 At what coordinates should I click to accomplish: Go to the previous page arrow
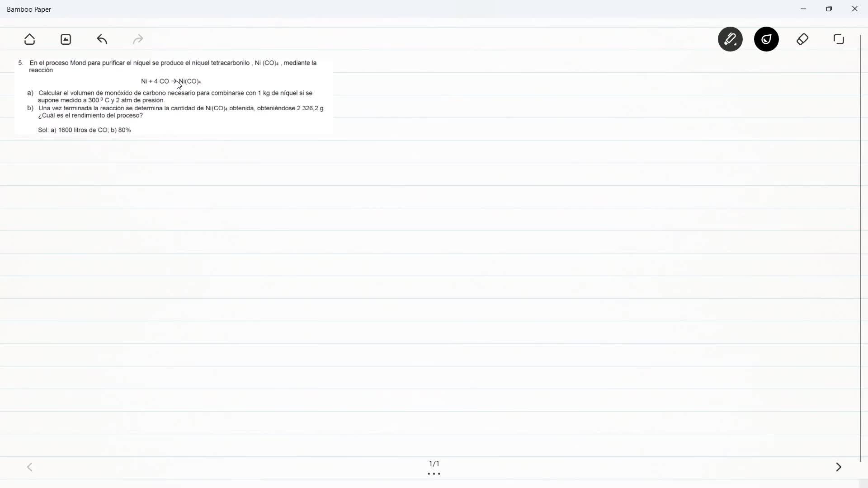point(30,467)
